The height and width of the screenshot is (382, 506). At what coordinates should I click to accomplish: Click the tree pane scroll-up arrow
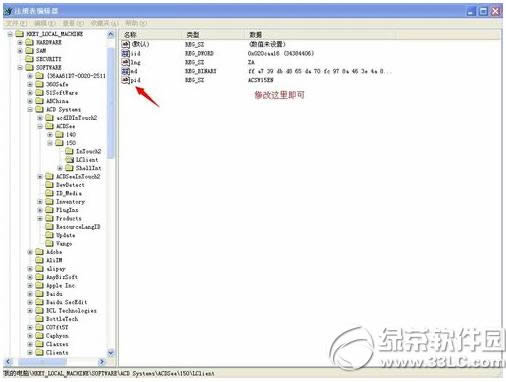pyautogui.click(x=111, y=34)
